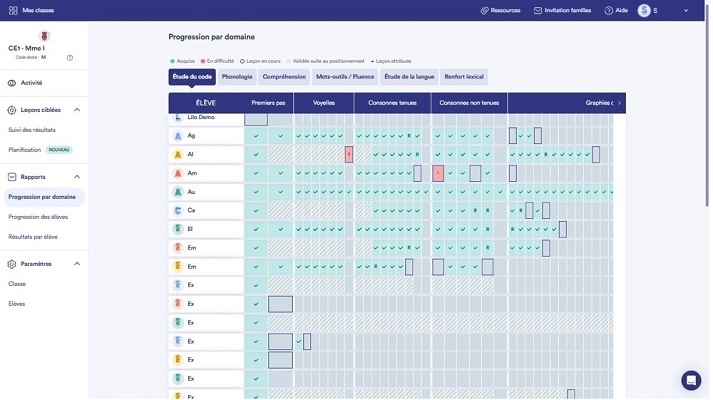
Task: Collapse the Rapports section
Action: 77,177
